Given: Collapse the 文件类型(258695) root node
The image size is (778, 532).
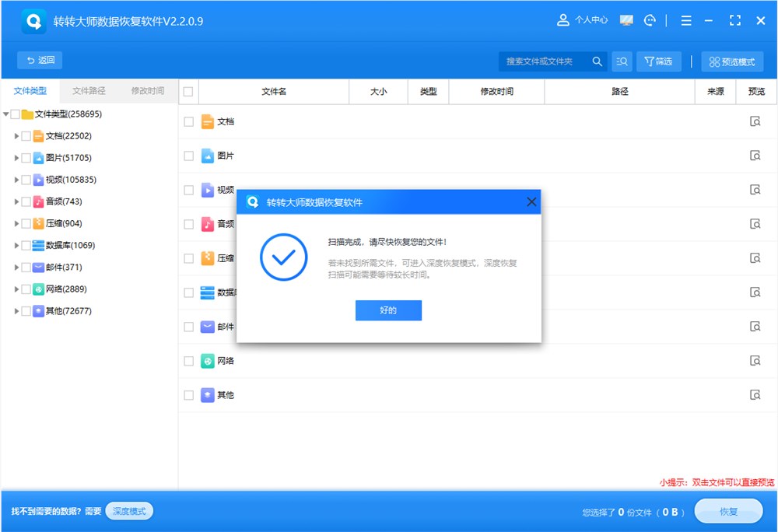Looking at the screenshot, I should (x=6, y=114).
